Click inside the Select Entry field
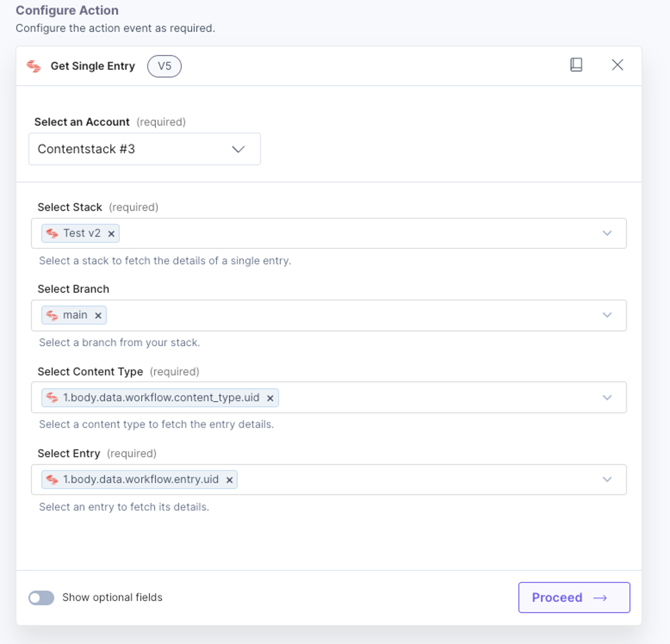 point(329,480)
